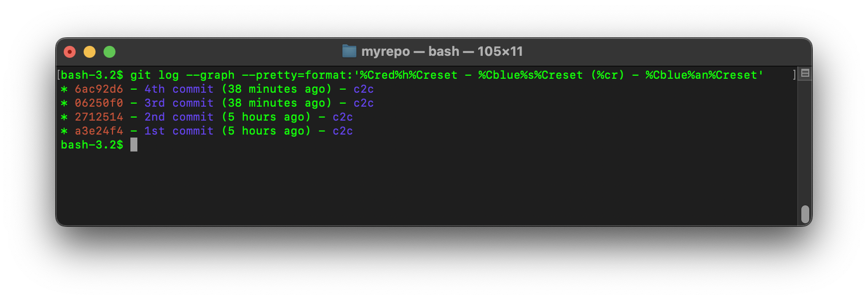Click the graph asterisk beside commit a3e24f4

tap(63, 131)
